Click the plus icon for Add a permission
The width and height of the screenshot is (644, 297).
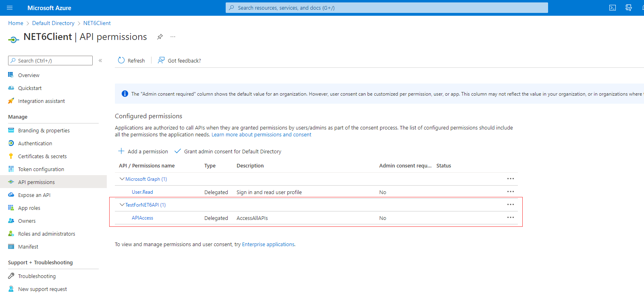click(121, 151)
